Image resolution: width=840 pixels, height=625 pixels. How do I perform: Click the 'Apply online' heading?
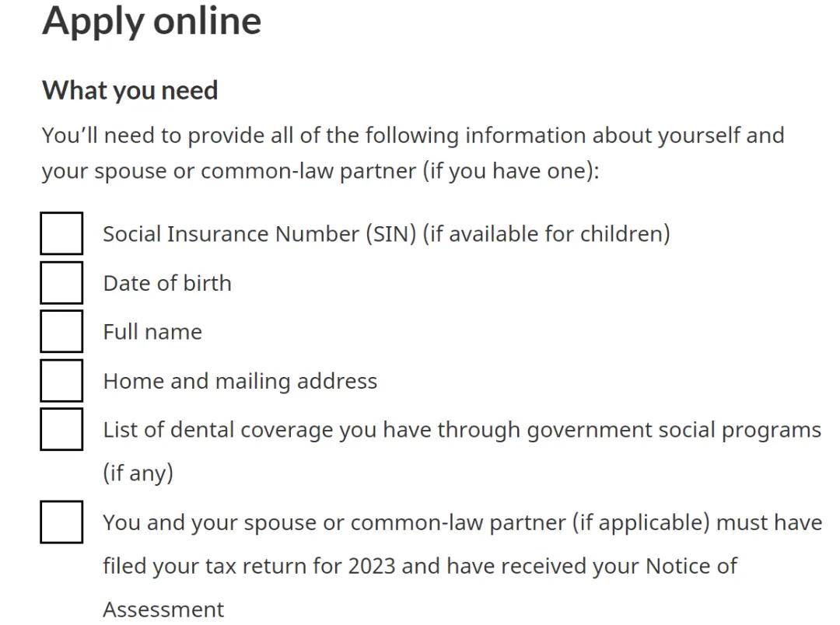[152, 21]
